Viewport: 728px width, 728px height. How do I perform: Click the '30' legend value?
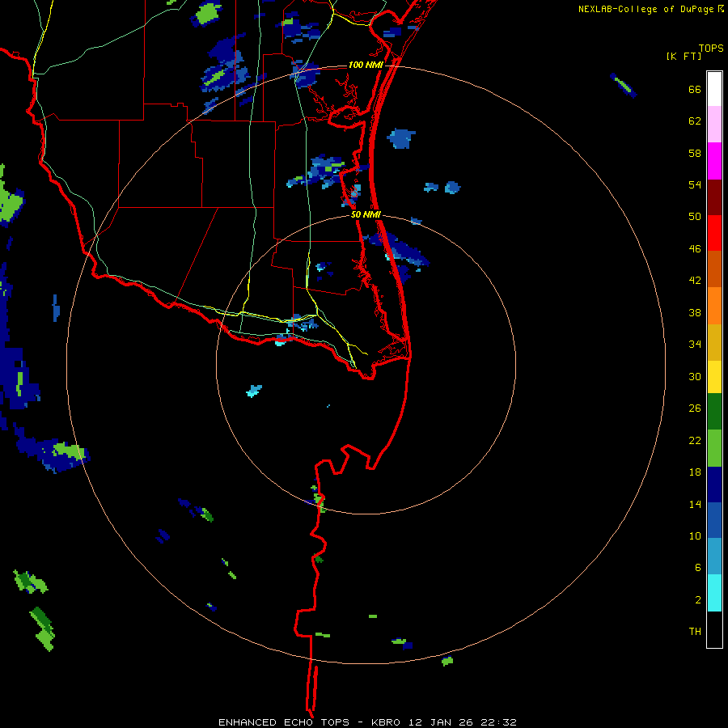tap(695, 376)
